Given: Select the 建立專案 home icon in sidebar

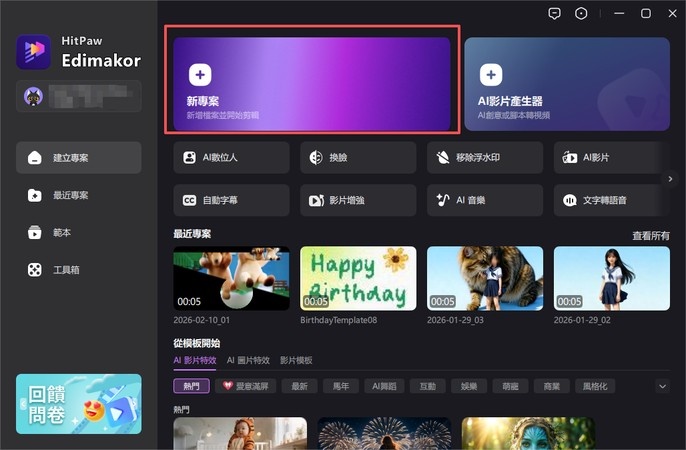Looking at the screenshot, I should (x=35, y=158).
